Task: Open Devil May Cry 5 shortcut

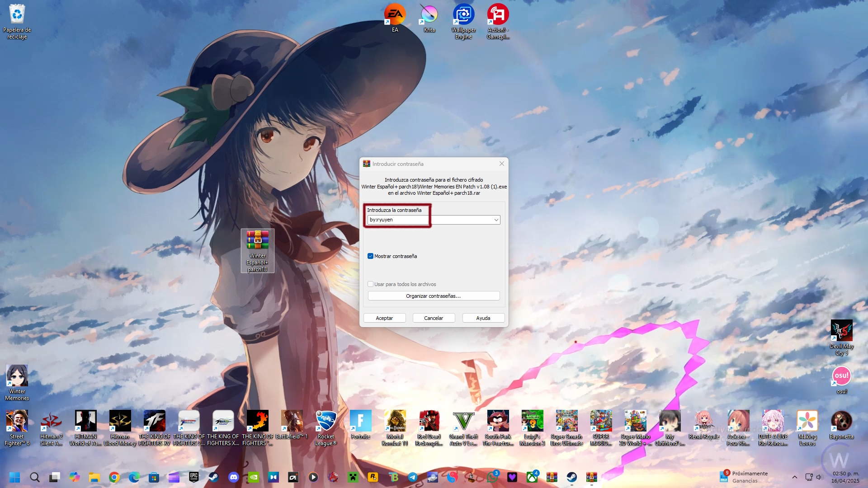Action: [x=841, y=331]
